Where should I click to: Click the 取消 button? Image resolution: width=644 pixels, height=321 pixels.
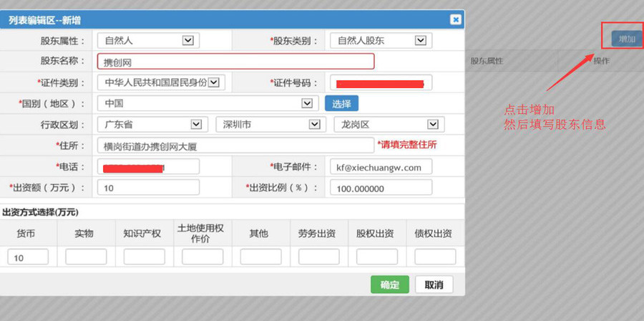tap(434, 284)
